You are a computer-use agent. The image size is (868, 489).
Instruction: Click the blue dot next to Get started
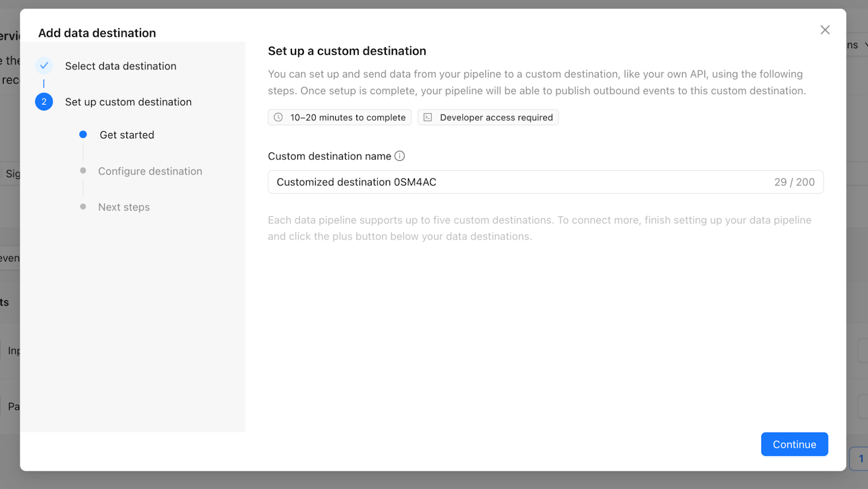(83, 134)
